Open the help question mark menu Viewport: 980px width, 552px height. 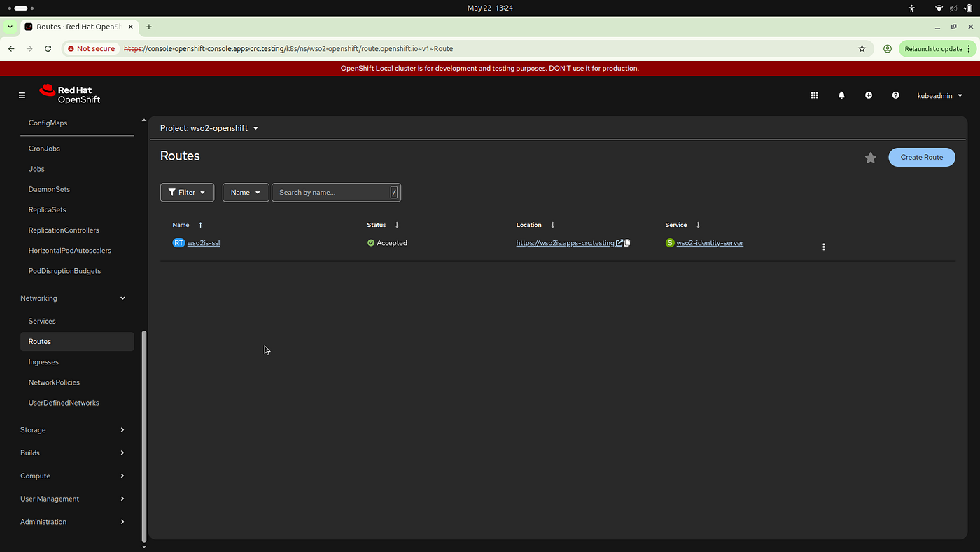tap(895, 95)
